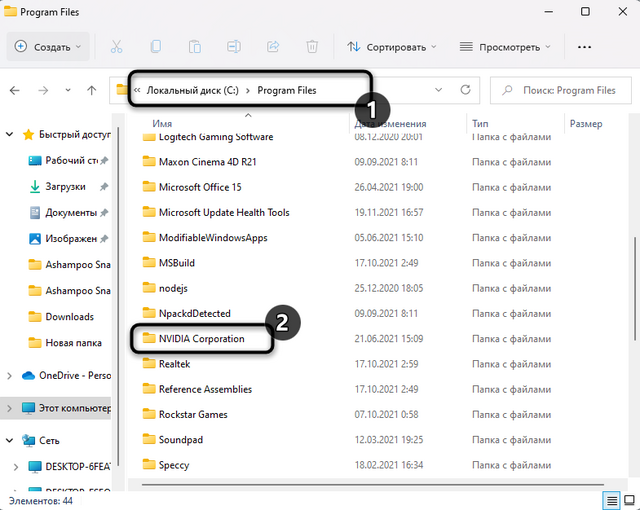Click the file list vertical scrollbar
Viewport: 640px width, 510px height.
pyautogui.click(x=635, y=289)
